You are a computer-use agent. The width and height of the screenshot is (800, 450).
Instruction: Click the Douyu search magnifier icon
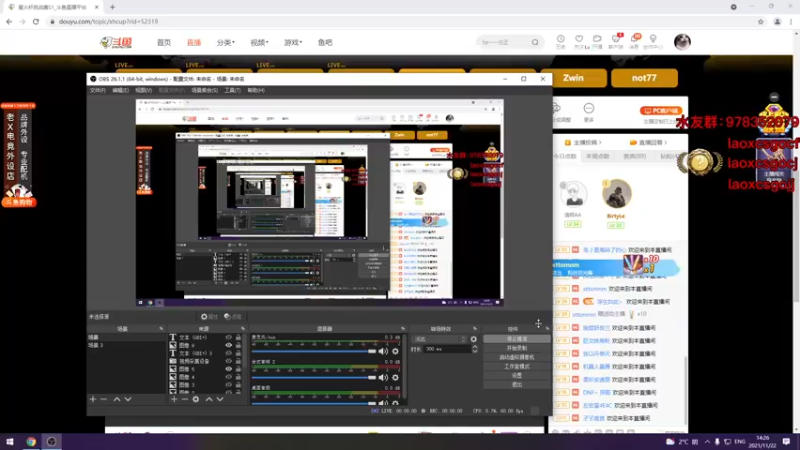(535, 42)
